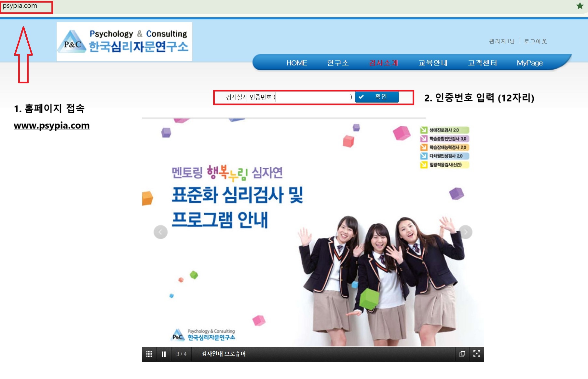The width and height of the screenshot is (588, 379).
Task: Open slideshow in popup window icon
Action: pos(462,354)
